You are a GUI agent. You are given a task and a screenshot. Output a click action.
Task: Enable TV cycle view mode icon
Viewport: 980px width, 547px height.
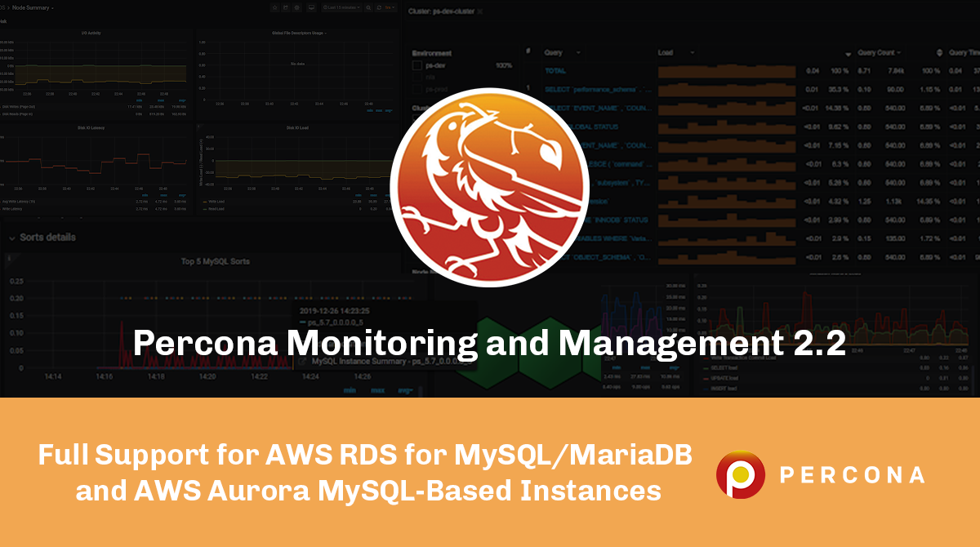click(x=311, y=7)
